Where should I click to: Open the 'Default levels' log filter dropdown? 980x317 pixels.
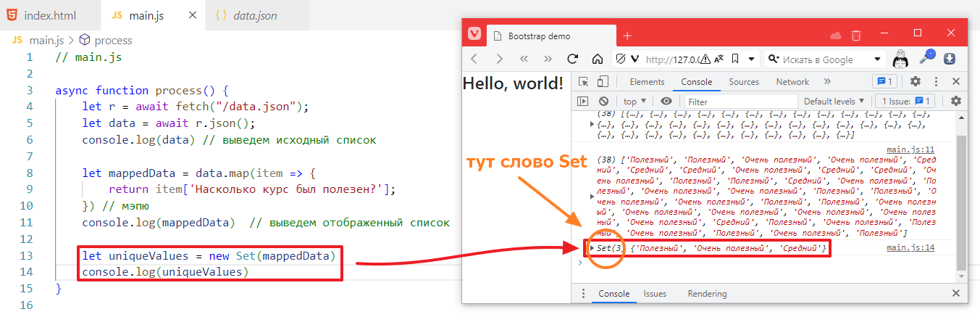834,102
